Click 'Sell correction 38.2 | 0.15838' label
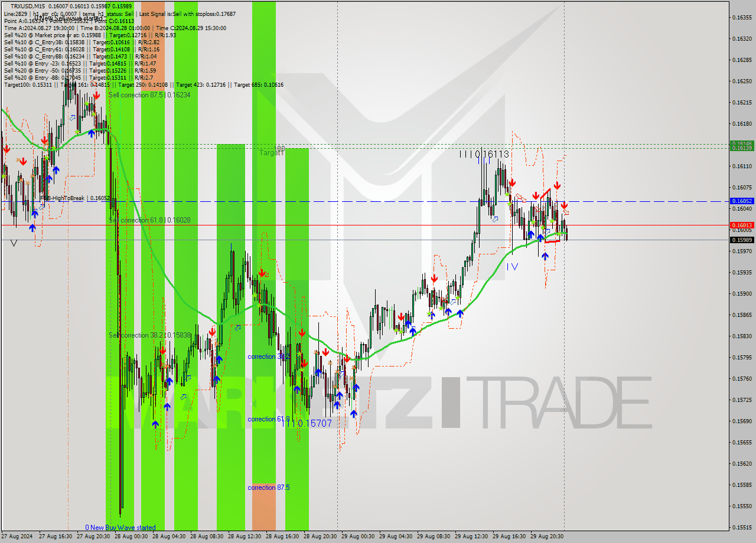The width and height of the screenshot is (756, 543). 149,335
